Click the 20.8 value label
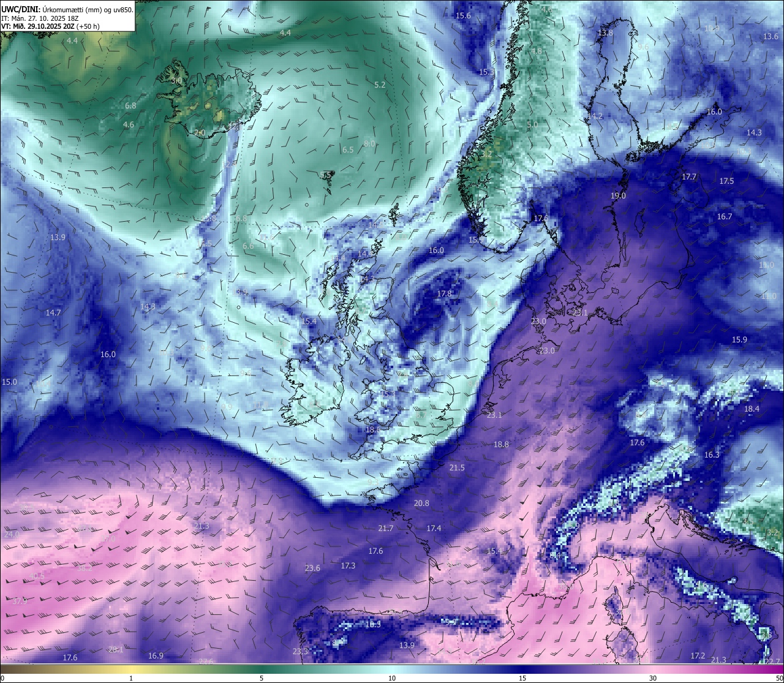 pos(421,504)
